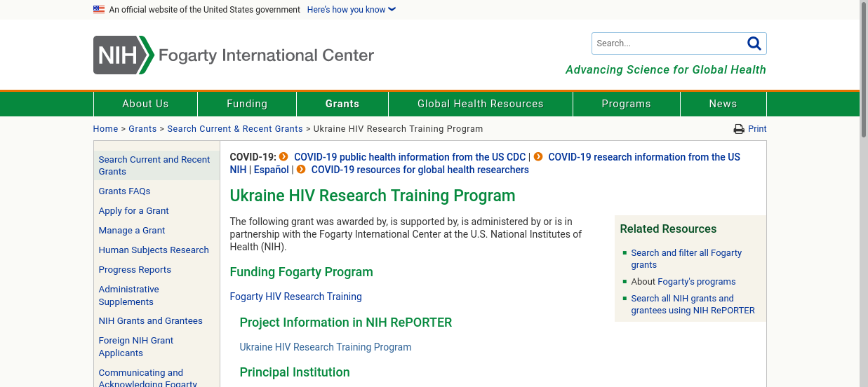The image size is (868, 387).
Task: Click orange arrow icon before COVID-19 research information
Action: (x=538, y=156)
